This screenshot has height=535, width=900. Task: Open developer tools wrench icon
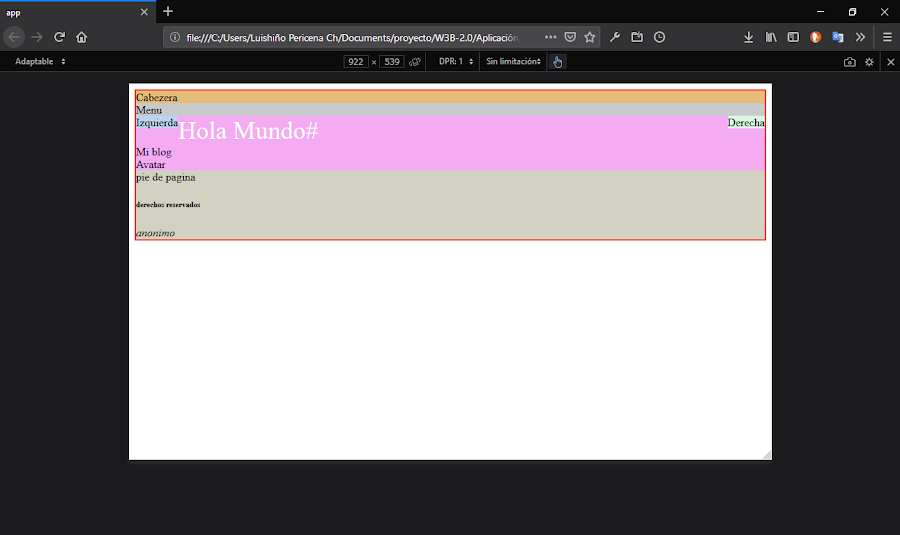(x=615, y=37)
